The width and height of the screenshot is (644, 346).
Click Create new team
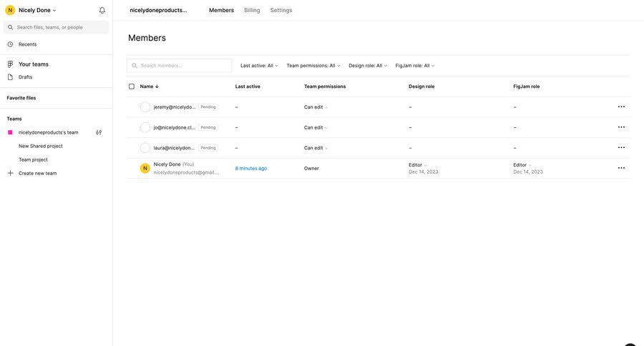(37, 173)
